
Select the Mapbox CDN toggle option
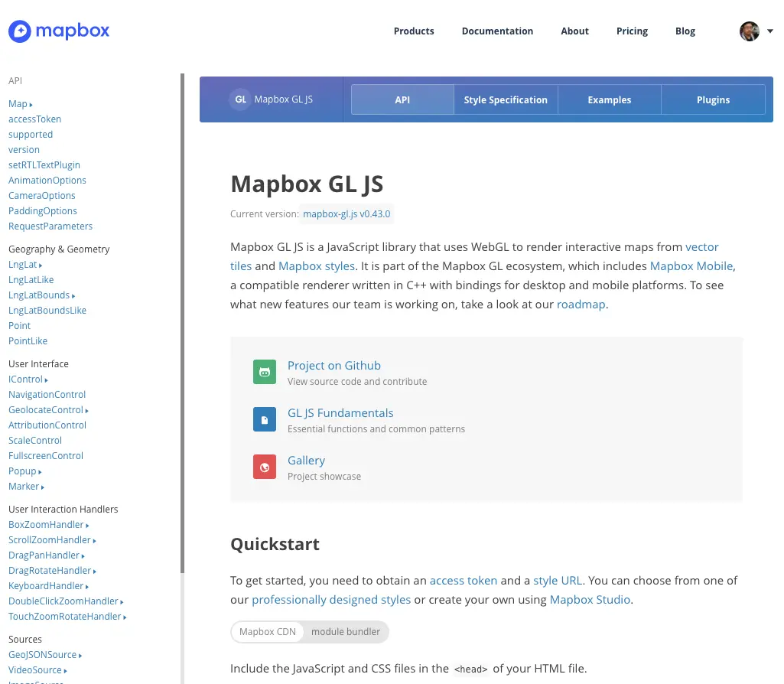268,631
